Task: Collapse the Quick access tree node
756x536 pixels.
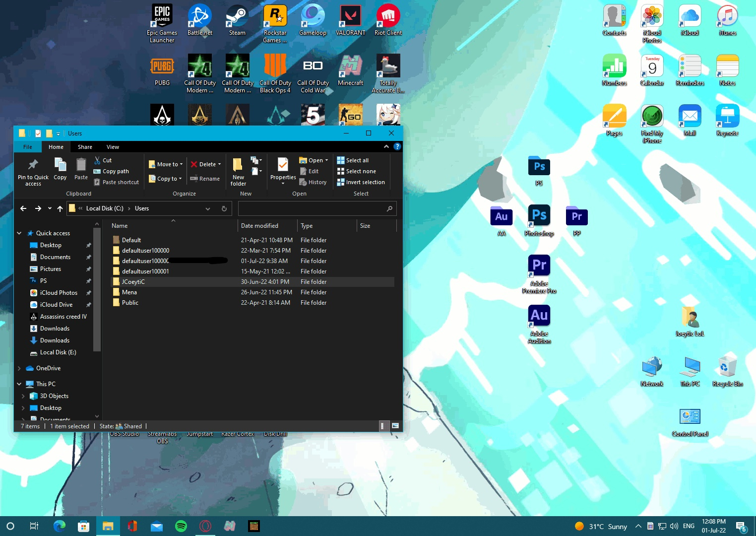Action: tap(19, 233)
